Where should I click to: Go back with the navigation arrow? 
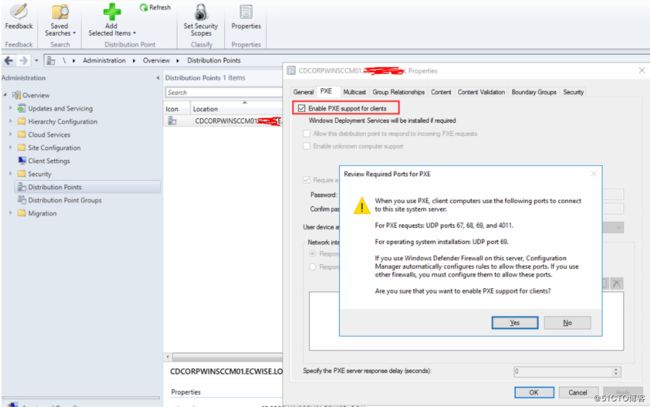[x=8, y=61]
